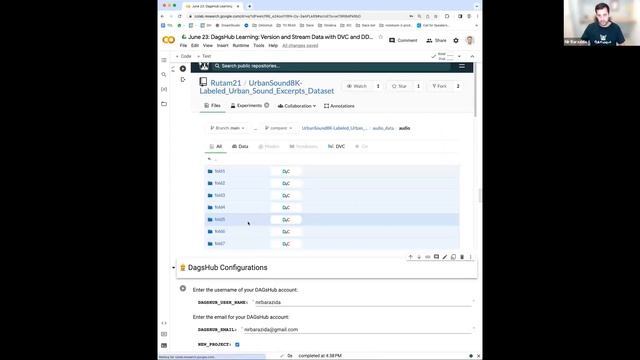Click the DAGSHUB_EMAIL input field

pos(357,329)
